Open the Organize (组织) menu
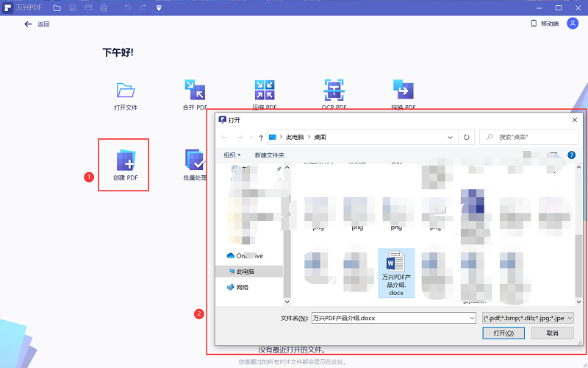This screenshot has width=588, height=368. (x=232, y=155)
